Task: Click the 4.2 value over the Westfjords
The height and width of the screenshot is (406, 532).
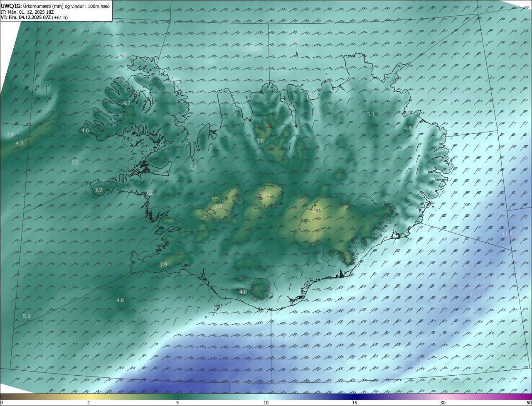Action: tap(127, 103)
